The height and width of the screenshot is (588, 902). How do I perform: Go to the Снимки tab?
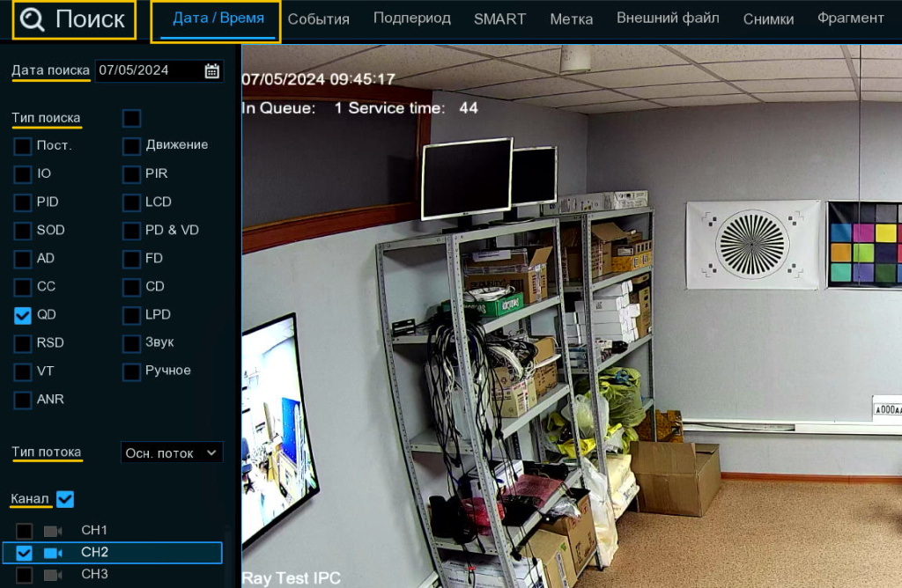pyautogui.click(x=767, y=19)
